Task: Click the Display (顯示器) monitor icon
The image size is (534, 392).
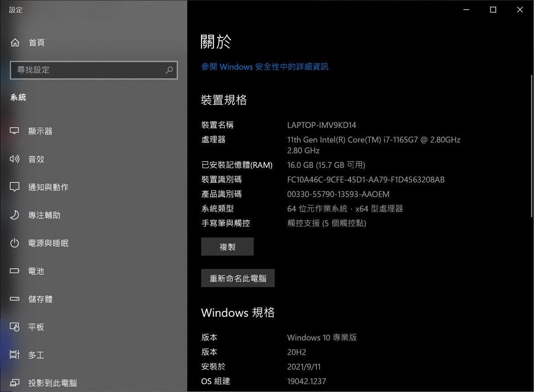Action: point(15,131)
